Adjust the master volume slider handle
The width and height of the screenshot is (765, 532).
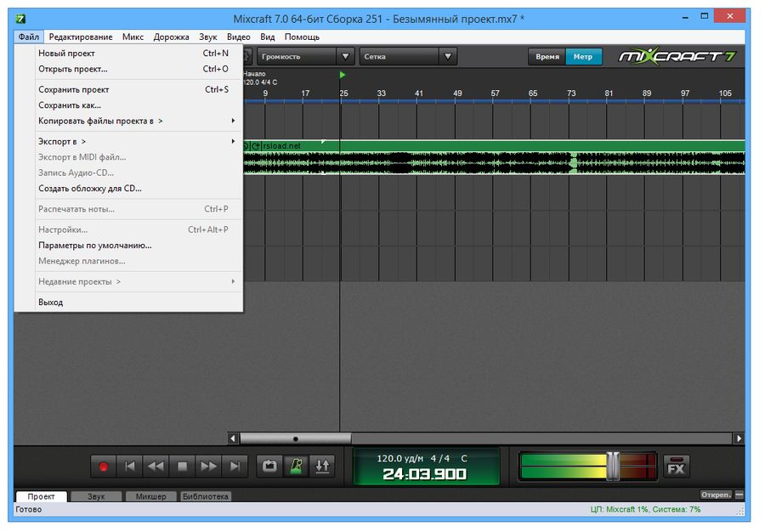point(614,466)
